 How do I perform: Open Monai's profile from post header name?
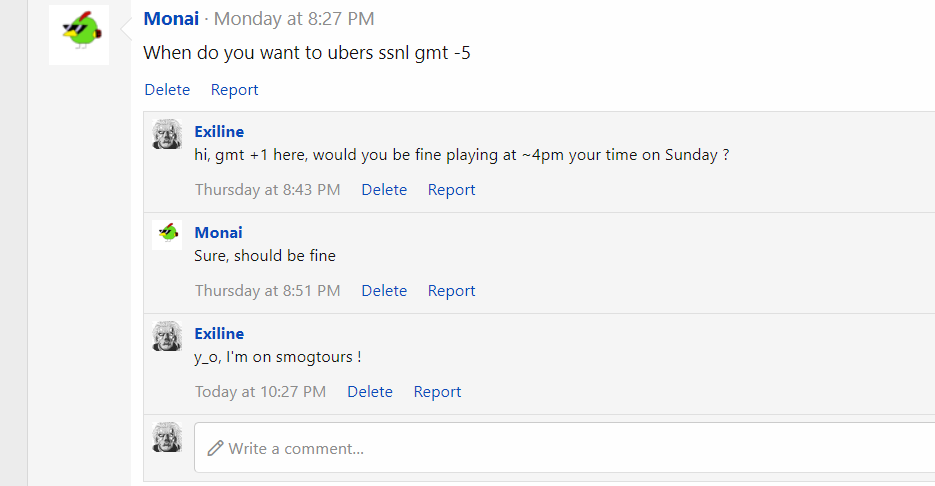[x=171, y=18]
